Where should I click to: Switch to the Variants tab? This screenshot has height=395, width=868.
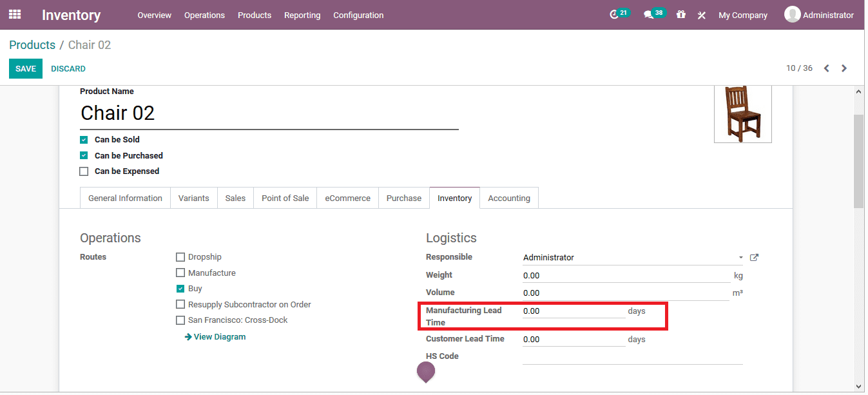tap(194, 198)
